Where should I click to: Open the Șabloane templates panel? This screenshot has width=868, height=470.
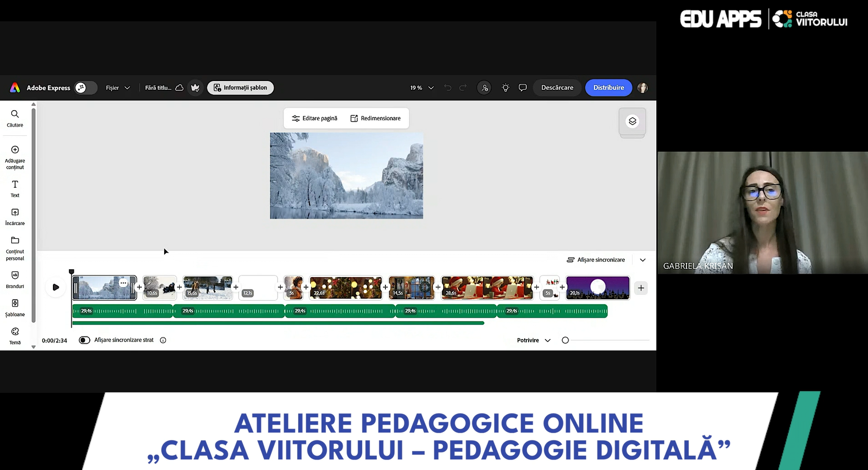pos(15,308)
